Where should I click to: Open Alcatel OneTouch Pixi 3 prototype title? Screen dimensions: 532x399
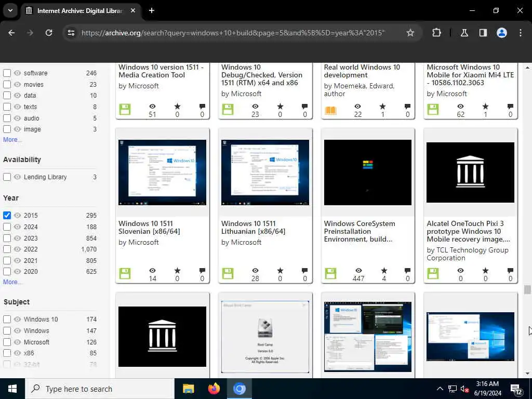coord(468,231)
